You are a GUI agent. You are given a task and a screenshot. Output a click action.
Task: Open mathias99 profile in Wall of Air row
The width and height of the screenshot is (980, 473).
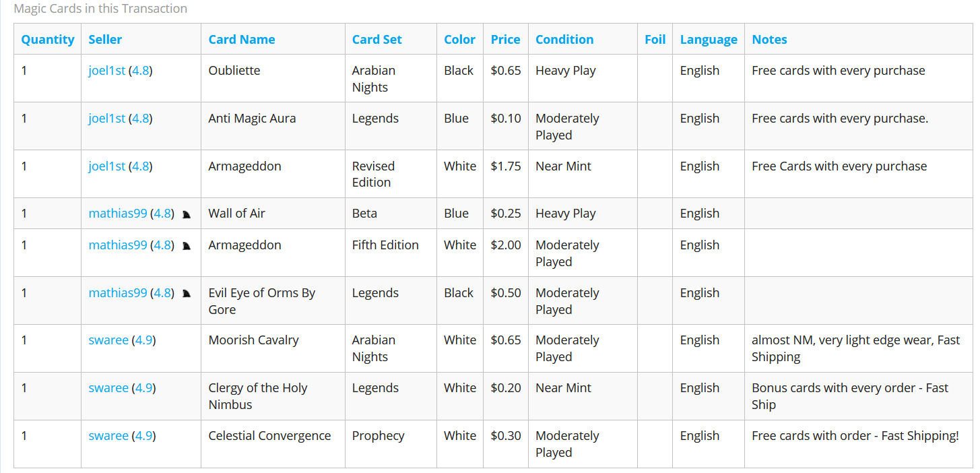pyautogui.click(x=117, y=214)
